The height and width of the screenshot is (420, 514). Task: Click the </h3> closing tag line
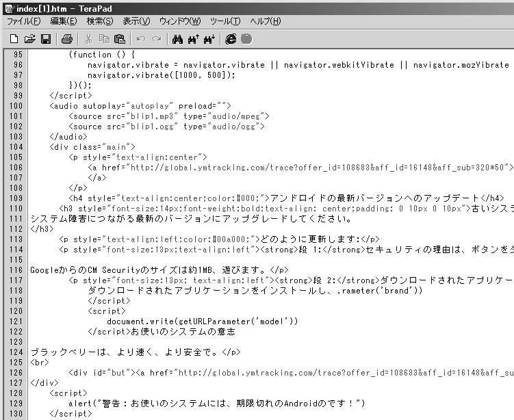(42, 229)
